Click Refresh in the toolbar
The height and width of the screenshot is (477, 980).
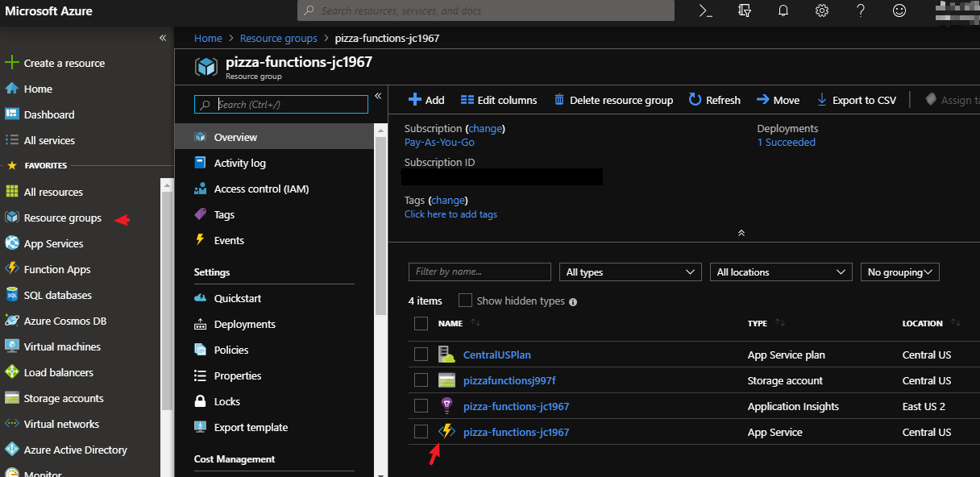(x=715, y=100)
